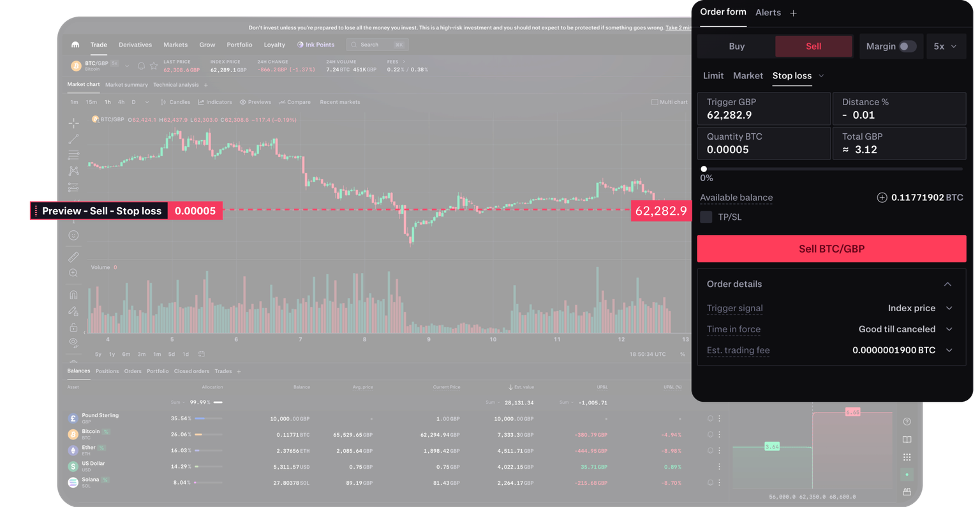Set alert bell for Bitcoin balance row
Screen dimensions: 980x507
710,434
